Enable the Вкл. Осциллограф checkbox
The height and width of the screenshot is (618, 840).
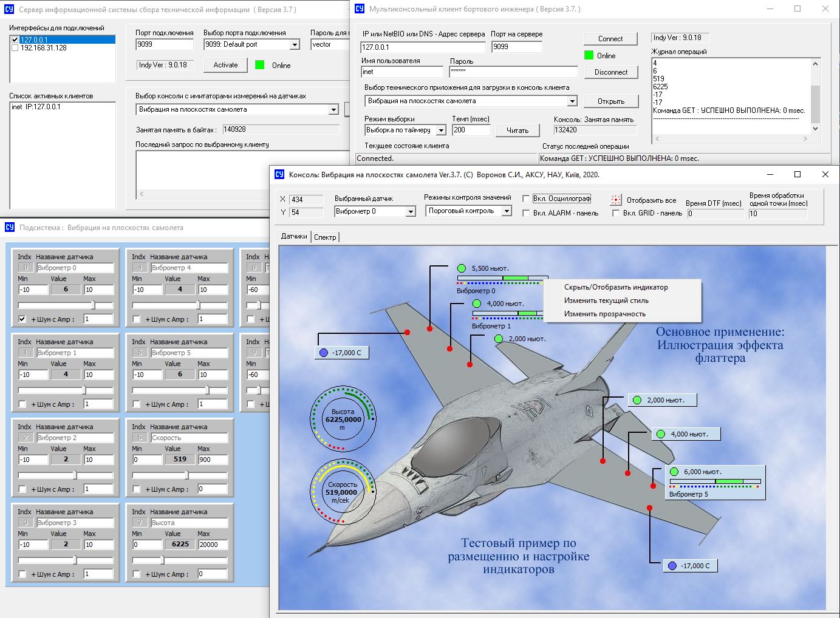click(x=526, y=199)
